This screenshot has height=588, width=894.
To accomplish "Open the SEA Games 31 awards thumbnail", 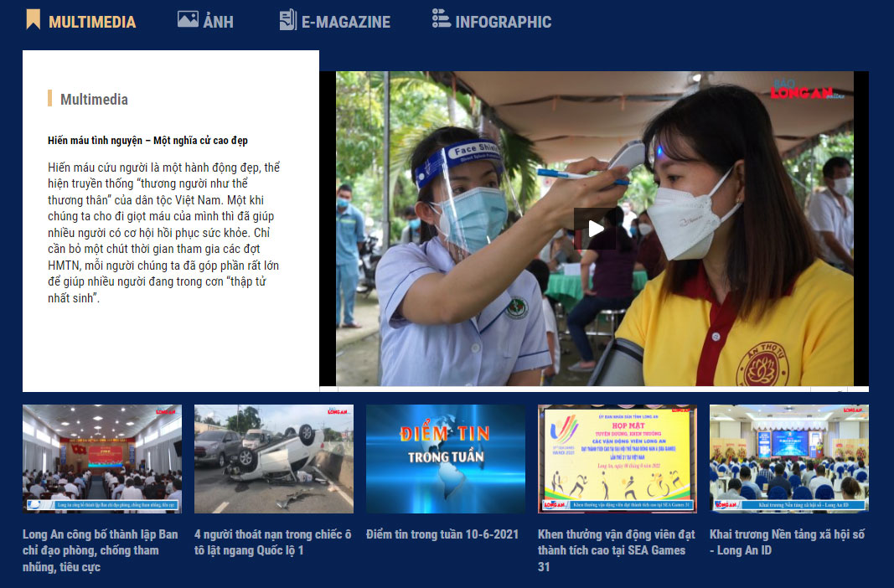I will click(x=617, y=459).
